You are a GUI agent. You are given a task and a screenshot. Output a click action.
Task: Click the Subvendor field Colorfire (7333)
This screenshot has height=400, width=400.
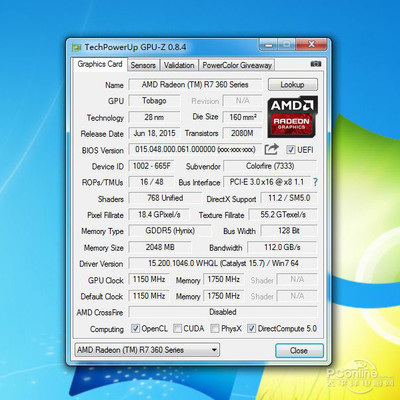click(x=270, y=166)
